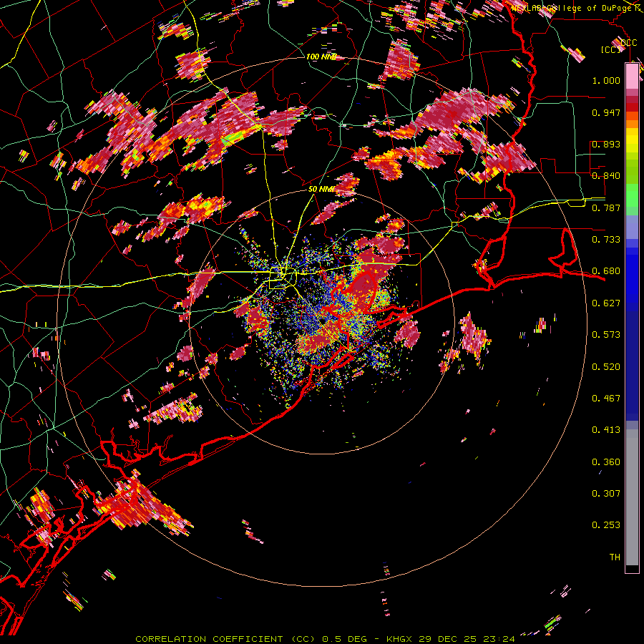Image resolution: width=644 pixels, height=644 pixels.
Task: Select the 0.893 color scale value
Action: pos(606,144)
